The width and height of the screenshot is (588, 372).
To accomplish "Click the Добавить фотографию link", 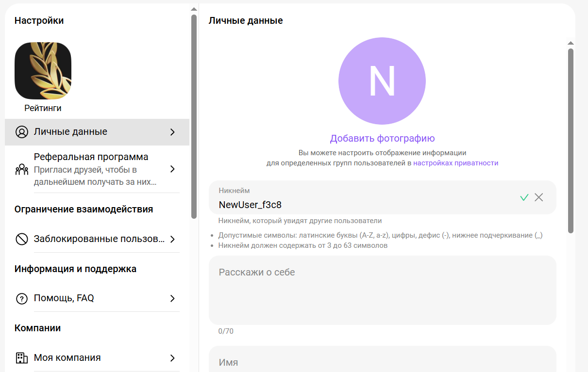I will 382,139.
